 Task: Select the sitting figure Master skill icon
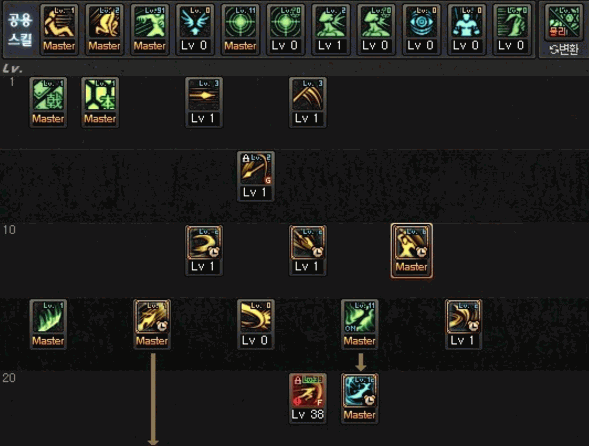point(59,30)
